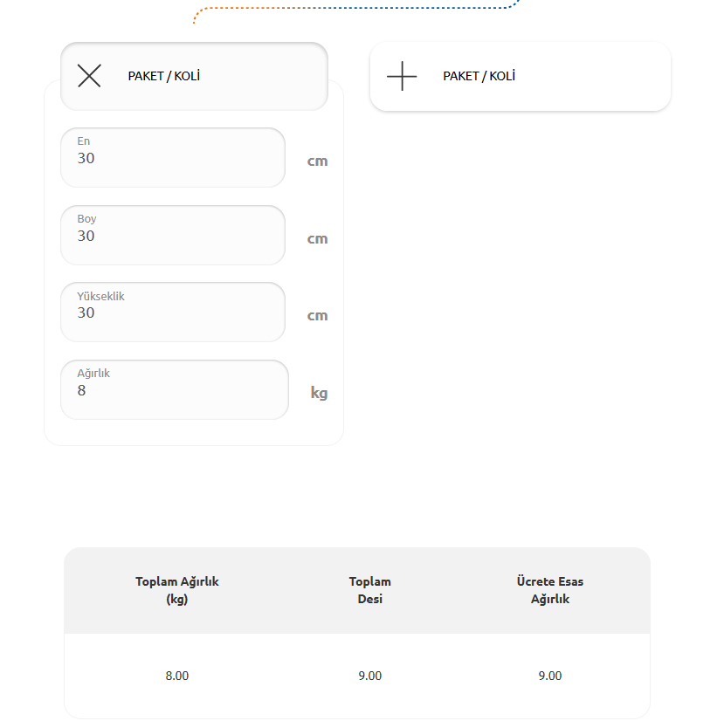Viewport: 724px width, 728px height.
Task: Click the kg unit next to Ağırlık
Action: (x=319, y=393)
